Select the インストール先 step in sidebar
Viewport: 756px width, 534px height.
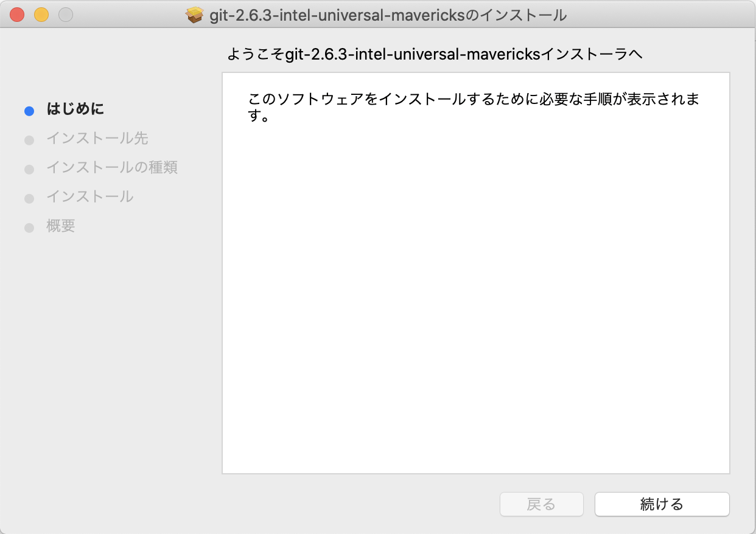click(97, 139)
